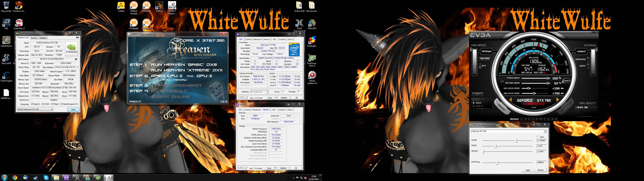Open the HWBOT Unigine desktop icon
The image size is (644, 181).
point(172,8)
